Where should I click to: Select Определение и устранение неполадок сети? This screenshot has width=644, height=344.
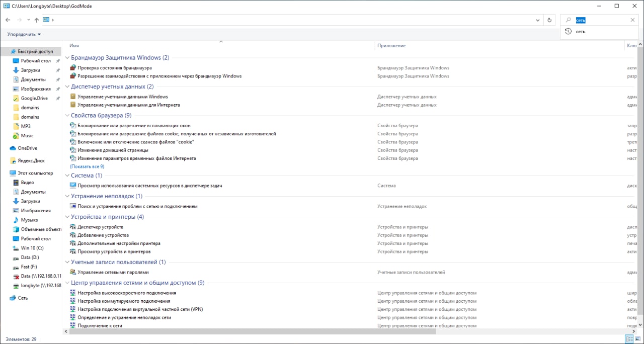pyautogui.click(x=124, y=317)
